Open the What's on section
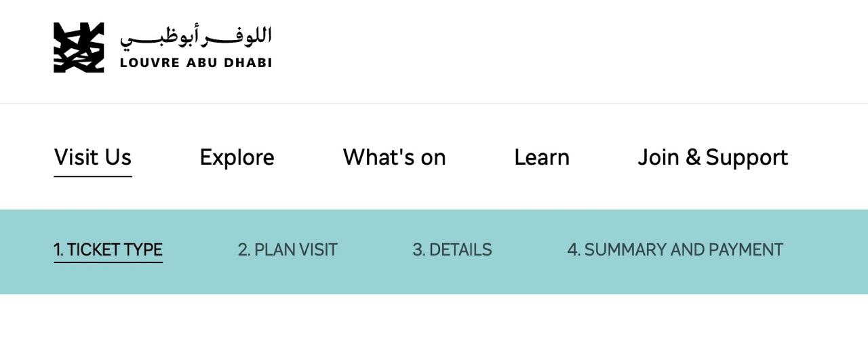 (x=394, y=157)
